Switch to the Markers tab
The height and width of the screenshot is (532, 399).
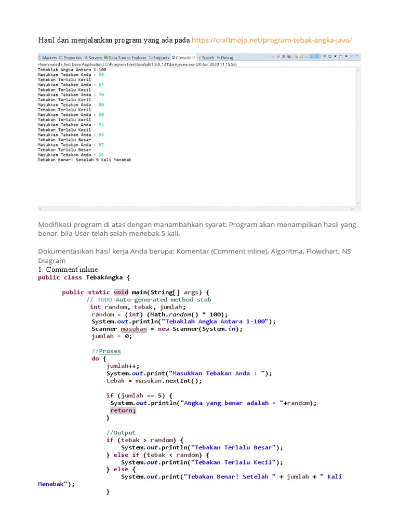tap(47, 58)
